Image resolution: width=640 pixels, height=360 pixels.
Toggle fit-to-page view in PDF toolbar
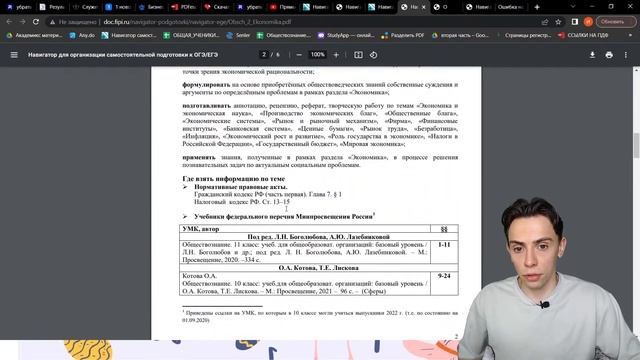[x=358, y=55]
